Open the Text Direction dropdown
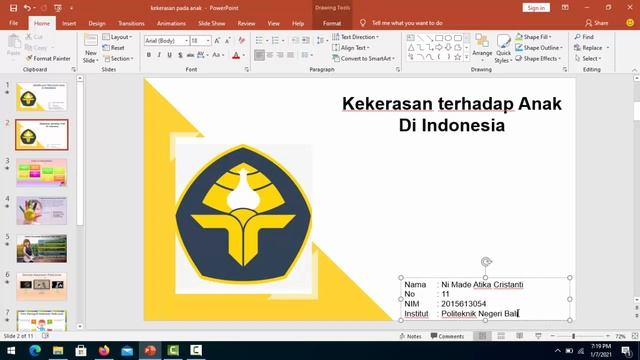This screenshot has height=360, width=640. coord(356,37)
